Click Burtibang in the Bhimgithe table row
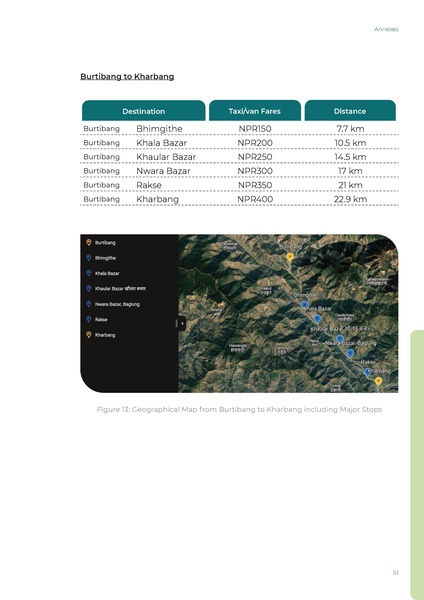The image size is (424, 600). [101, 129]
